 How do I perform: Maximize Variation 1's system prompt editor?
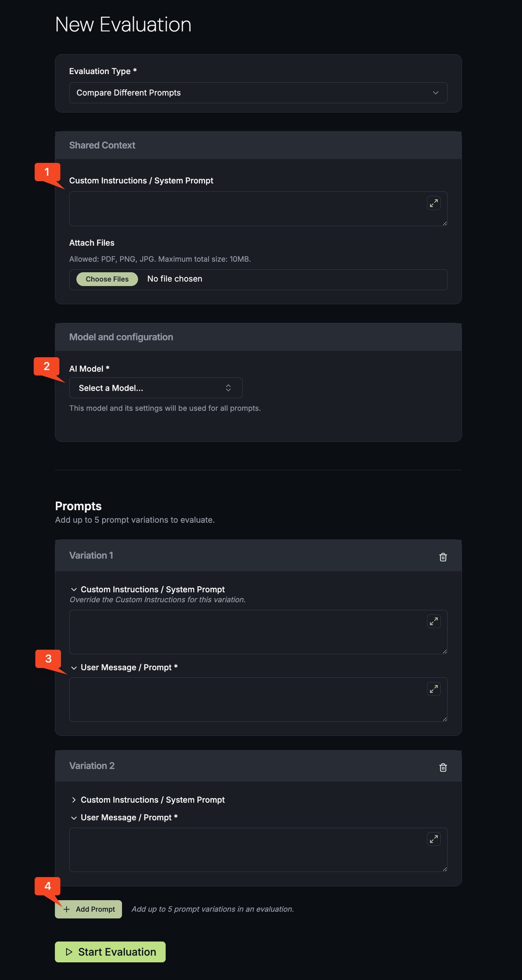[x=434, y=621]
